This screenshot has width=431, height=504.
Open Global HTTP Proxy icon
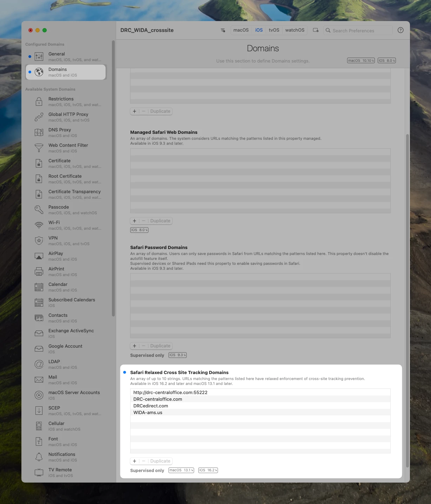[x=39, y=117]
